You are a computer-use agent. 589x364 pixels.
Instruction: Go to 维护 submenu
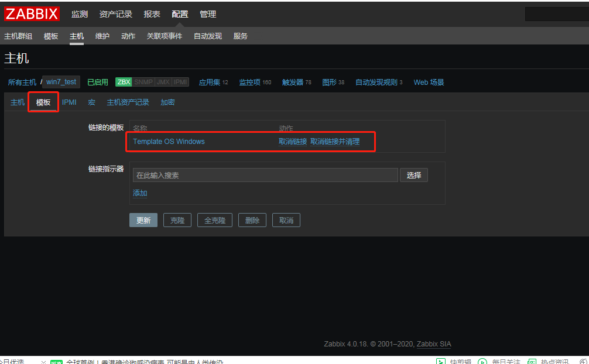[x=102, y=36]
